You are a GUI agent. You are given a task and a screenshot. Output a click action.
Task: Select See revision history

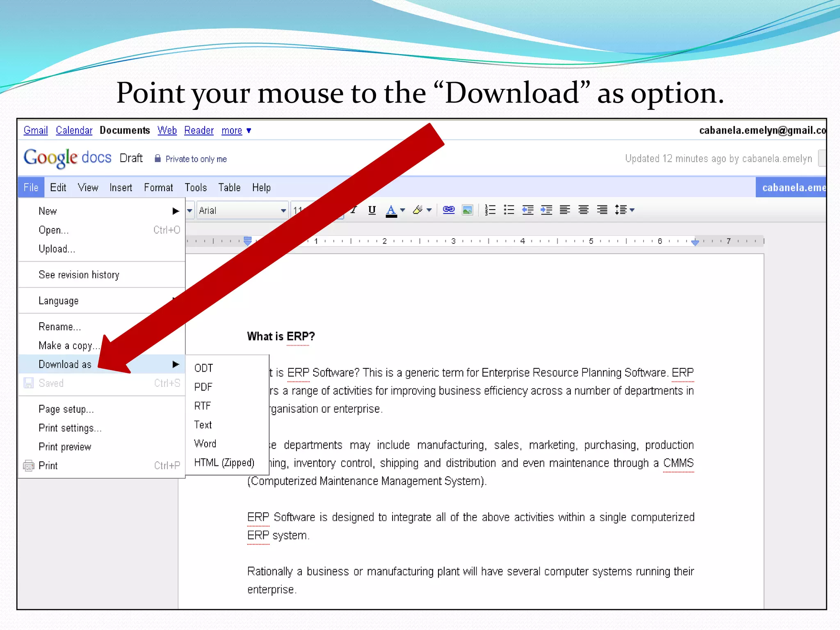[102, 274]
